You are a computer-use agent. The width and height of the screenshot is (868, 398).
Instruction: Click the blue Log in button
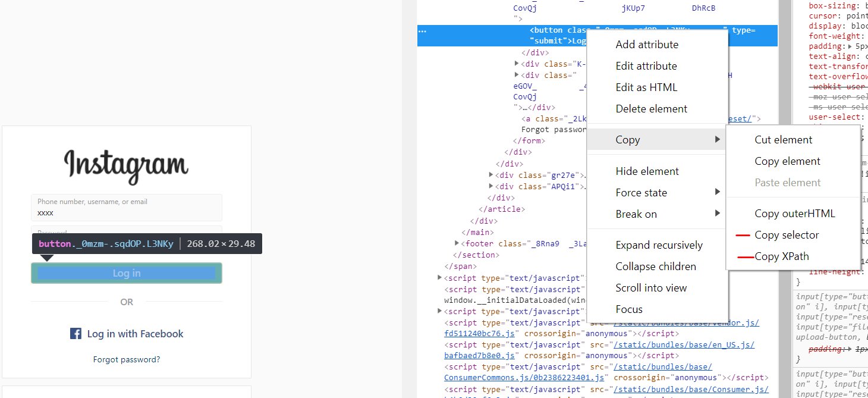point(127,273)
